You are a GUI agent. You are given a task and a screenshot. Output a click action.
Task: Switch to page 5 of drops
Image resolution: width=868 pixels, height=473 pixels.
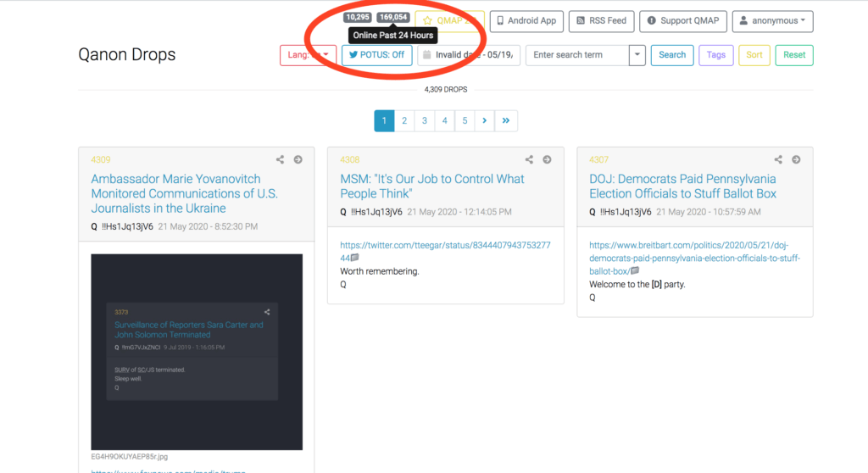tap(465, 121)
